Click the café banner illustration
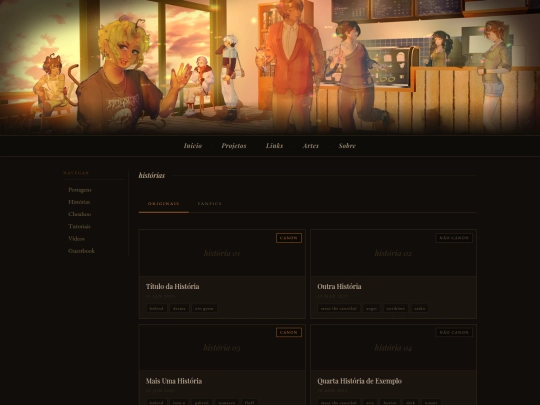 [x=270, y=67]
